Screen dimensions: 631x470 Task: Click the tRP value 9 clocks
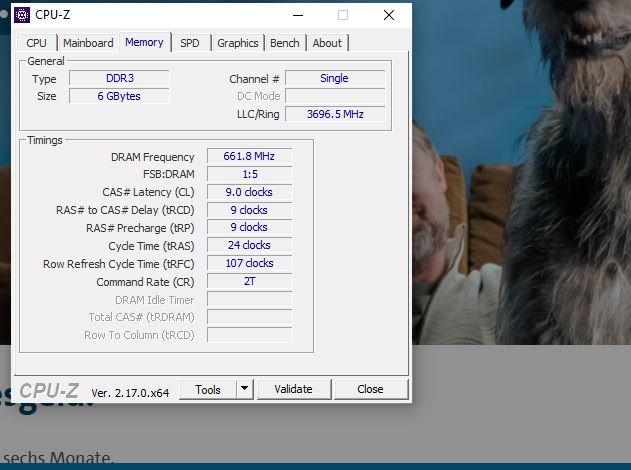coord(250,227)
